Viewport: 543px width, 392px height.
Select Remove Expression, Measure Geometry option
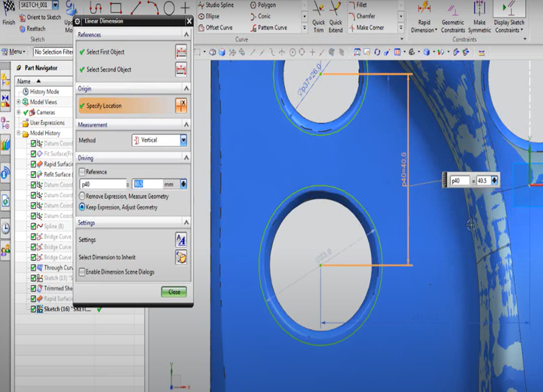point(82,196)
